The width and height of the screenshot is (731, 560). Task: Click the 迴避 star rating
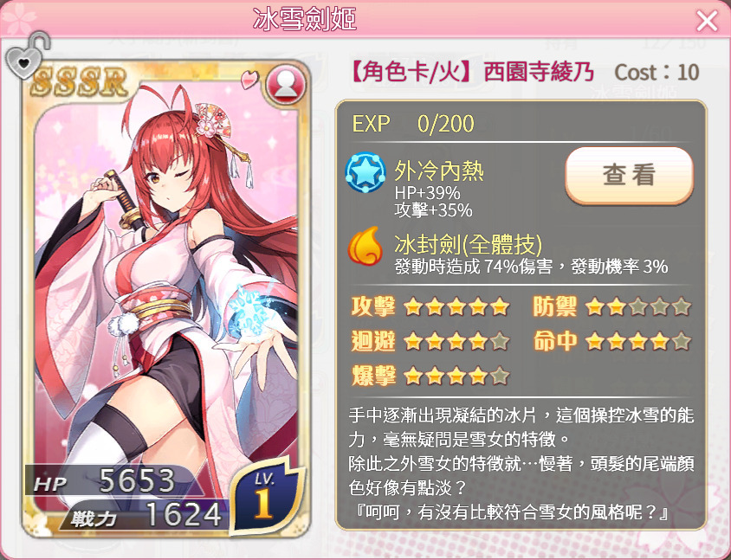point(456,342)
